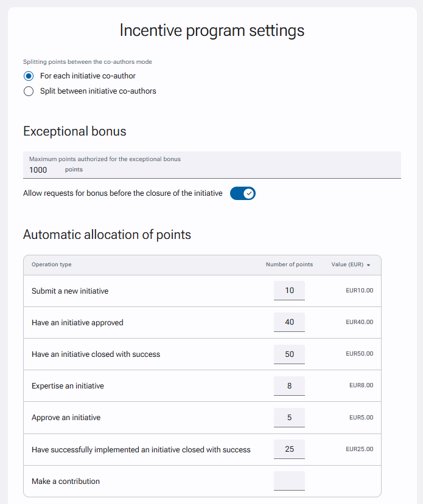Edit points for successfully implemented initiative
Viewport: 423px width, 504px height.
pyautogui.click(x=289, y=449)
